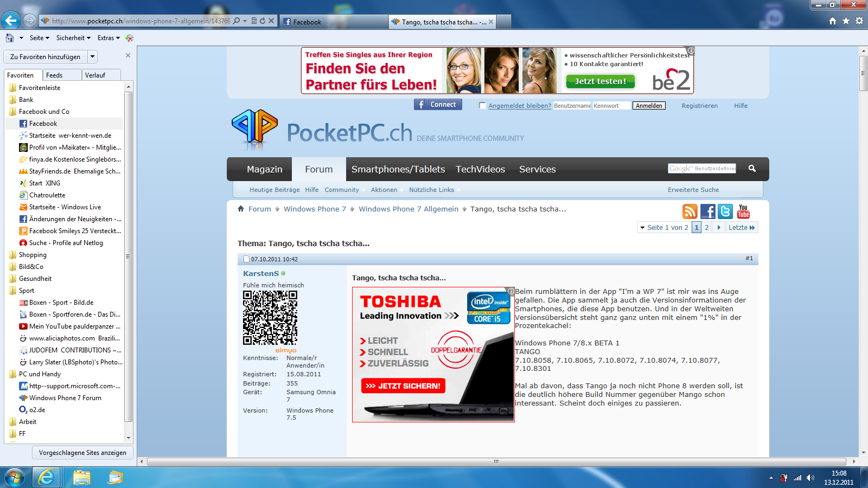Tick the 'Angemeldet bleiben?' checkbox
868x488 pixels.
pyautogui.click(x=482, y=105)
